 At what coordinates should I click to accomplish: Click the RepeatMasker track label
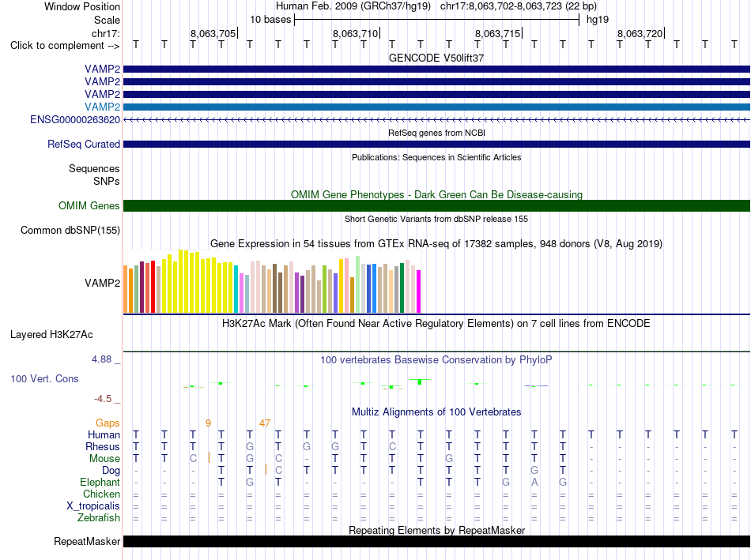click(x=87, y=541)
